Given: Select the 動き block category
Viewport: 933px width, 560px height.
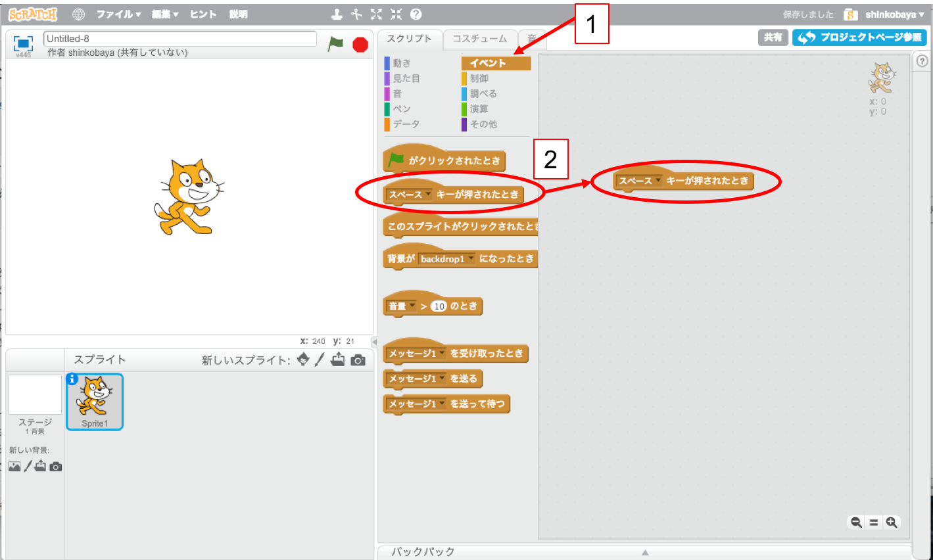Looking at the screenshot, I should [402, 63].
